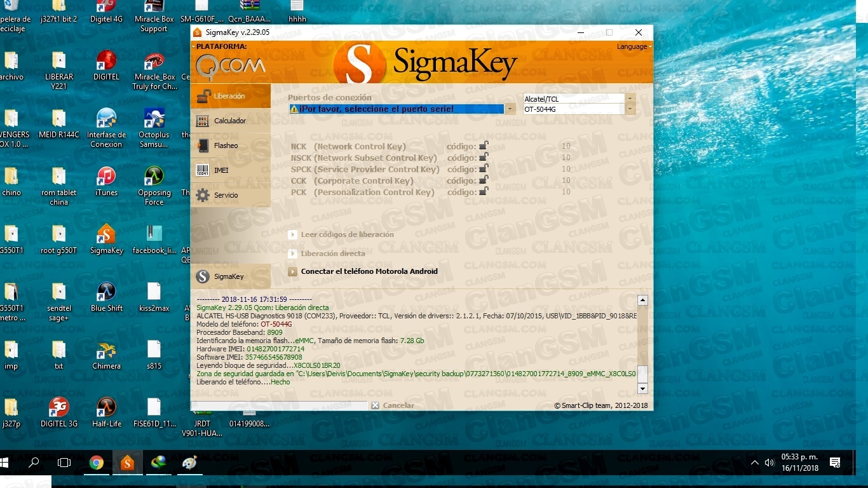Click the SPCK code padlock icon

[x=484, y=168]
